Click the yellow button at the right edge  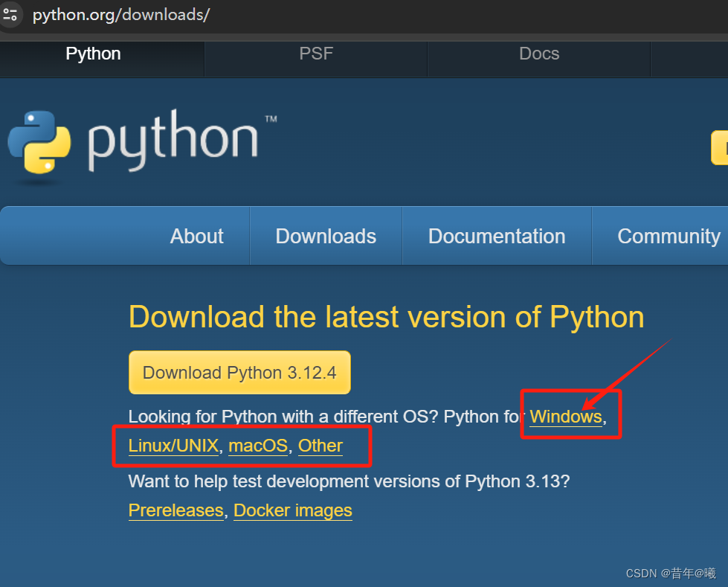(721, 147)
